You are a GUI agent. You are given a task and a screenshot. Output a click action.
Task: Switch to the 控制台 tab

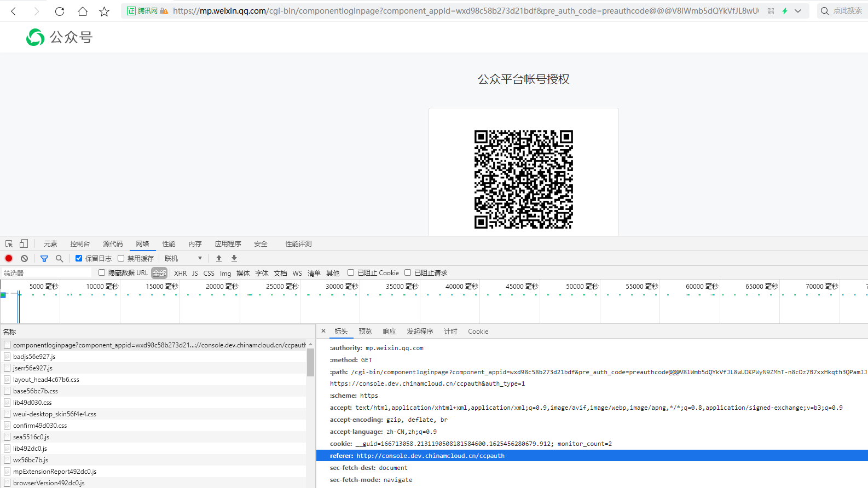(80, 244)
